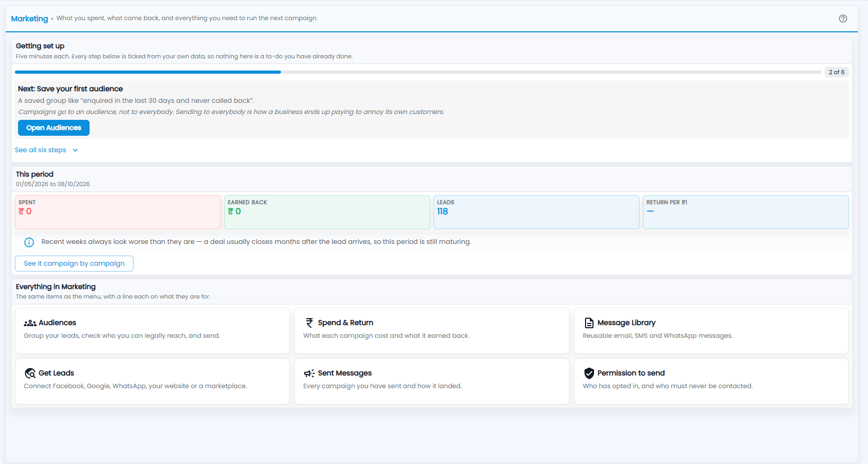Image resolution: width=868 pixels, height=464 pixels.
Task: Click the Spend & Return rupee icon
Action: point(309,322)
